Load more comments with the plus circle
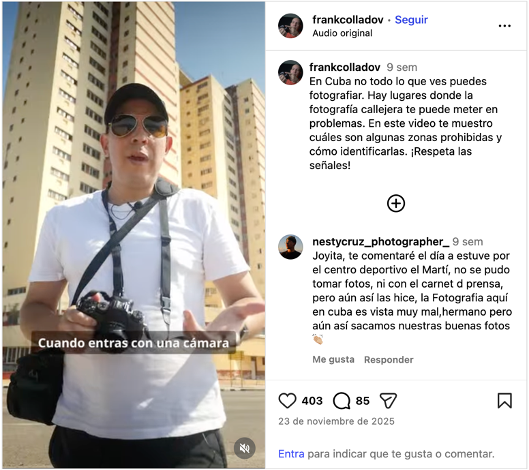This screenshot has width=529, height=470. 396,203
